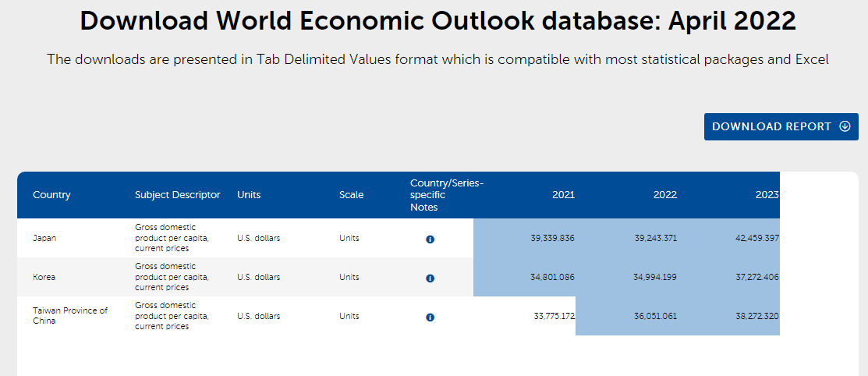Viewport: 868px width, 376px height.
Task: Click the Download Report button
Action: point(781,126)
